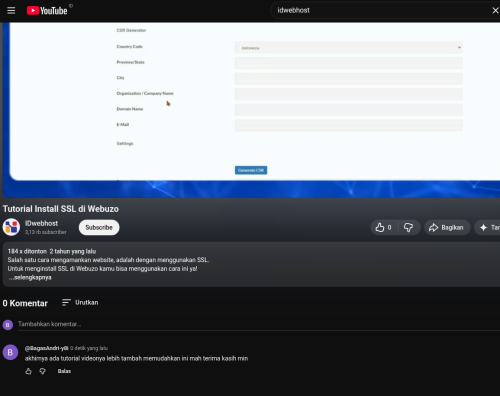Dislike the comment by @BaganAndri-y8l
Screen dimensions: 500x396
(43, 371)
